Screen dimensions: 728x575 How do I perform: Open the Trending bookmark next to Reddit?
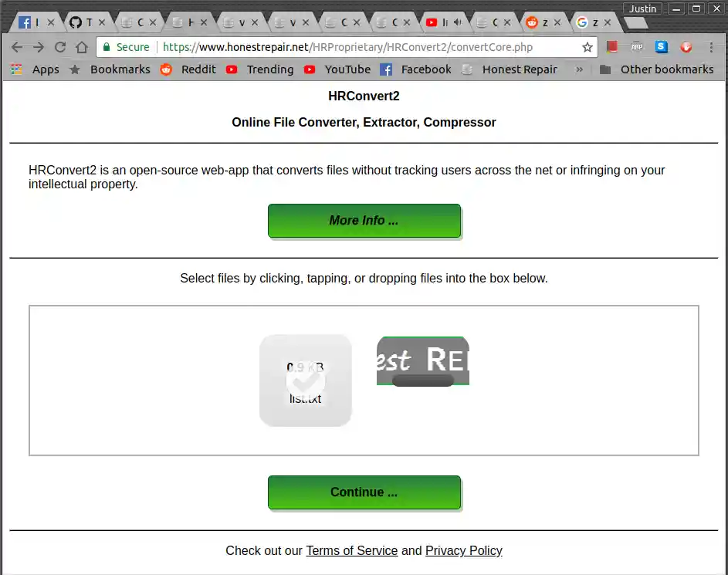pos(269,69)
